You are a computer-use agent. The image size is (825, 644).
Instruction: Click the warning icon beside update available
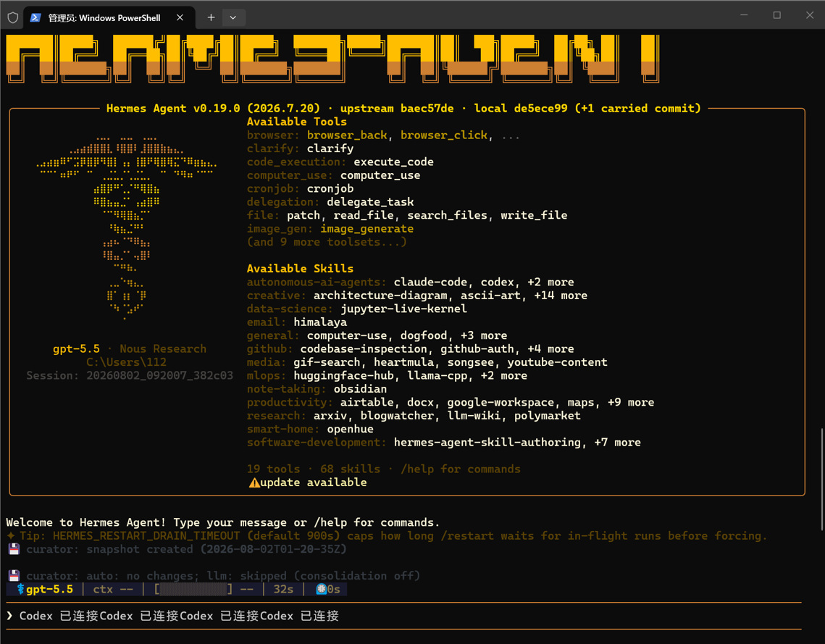[254, 482]
